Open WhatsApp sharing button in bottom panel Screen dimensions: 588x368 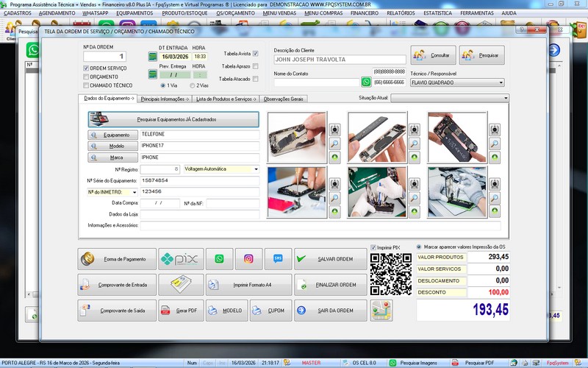click(219, 259)
